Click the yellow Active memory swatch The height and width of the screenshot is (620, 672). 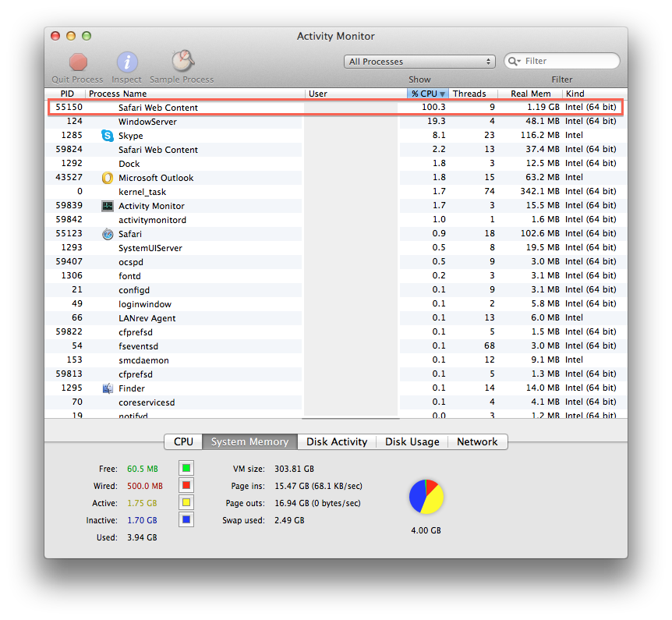186,502
